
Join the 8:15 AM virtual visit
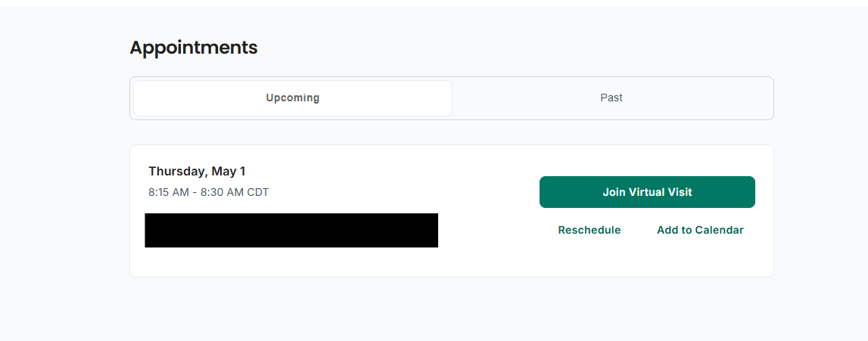click(647, 192)
